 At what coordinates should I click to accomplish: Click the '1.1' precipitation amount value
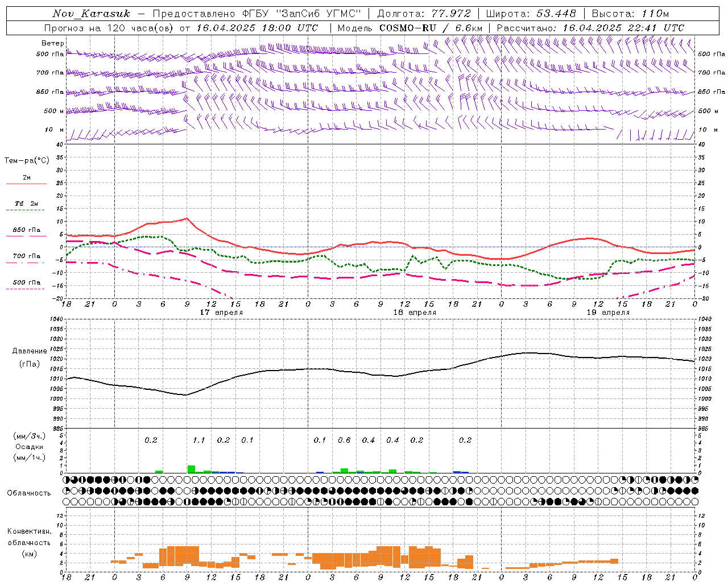[x=198, y=440]
